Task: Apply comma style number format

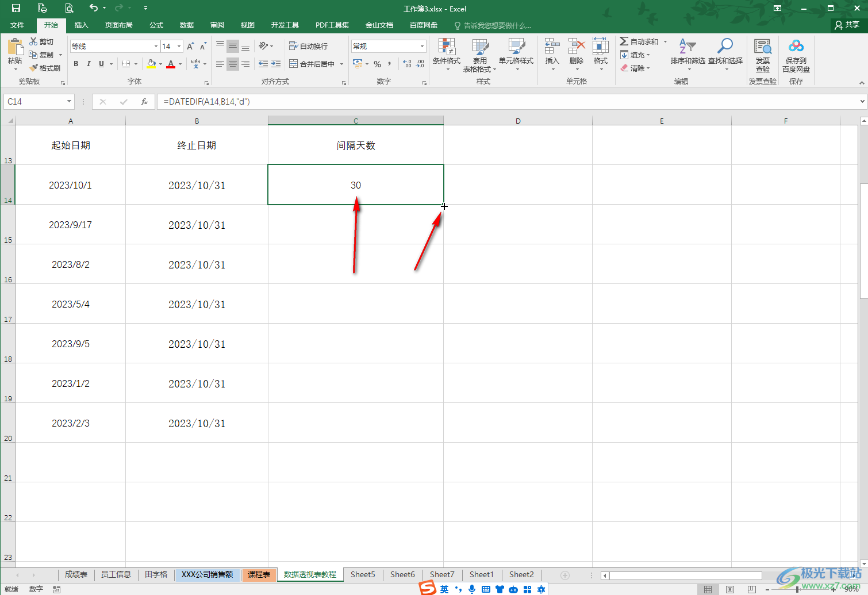Action: coord(389,64)
